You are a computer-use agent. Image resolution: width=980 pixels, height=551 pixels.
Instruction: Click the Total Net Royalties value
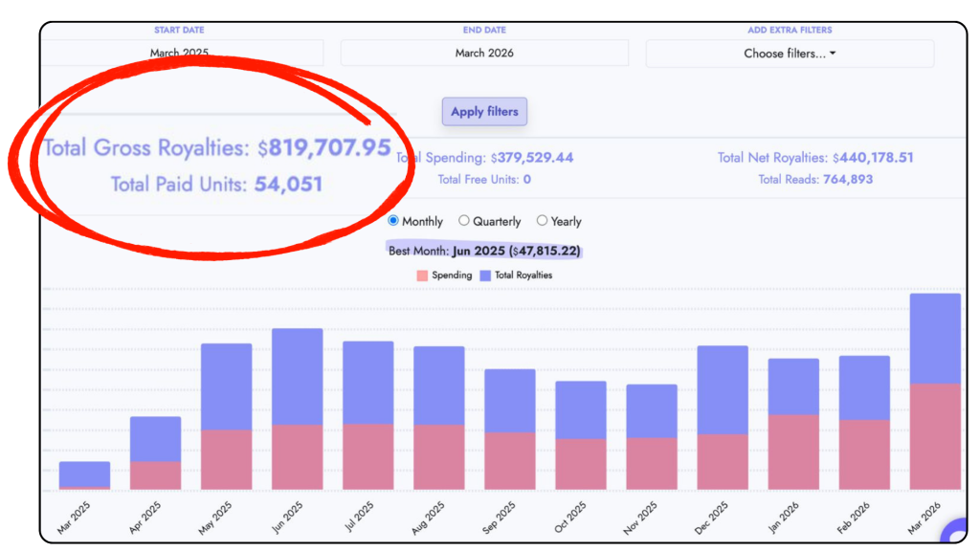[873, 158]
